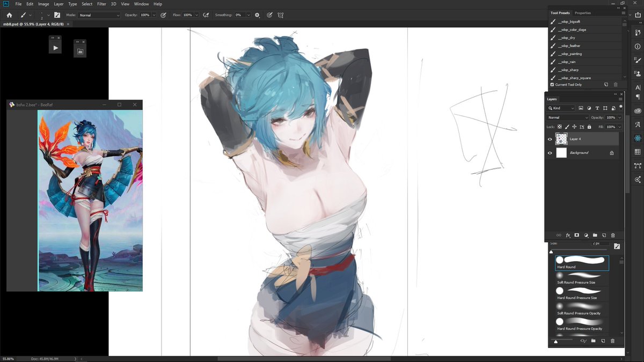Add layer style fx icon
The height and width of the screenshot is (362, 644).
click(568, 235)
